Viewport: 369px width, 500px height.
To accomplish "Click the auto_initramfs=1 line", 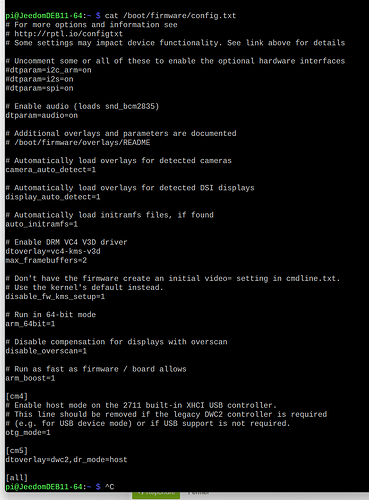I will coord(42,224).
